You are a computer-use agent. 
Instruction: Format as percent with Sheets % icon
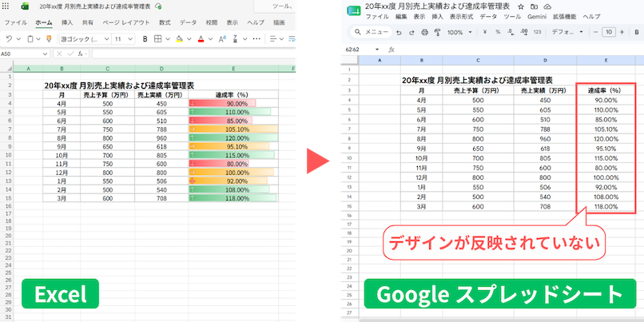coord(498,32)
